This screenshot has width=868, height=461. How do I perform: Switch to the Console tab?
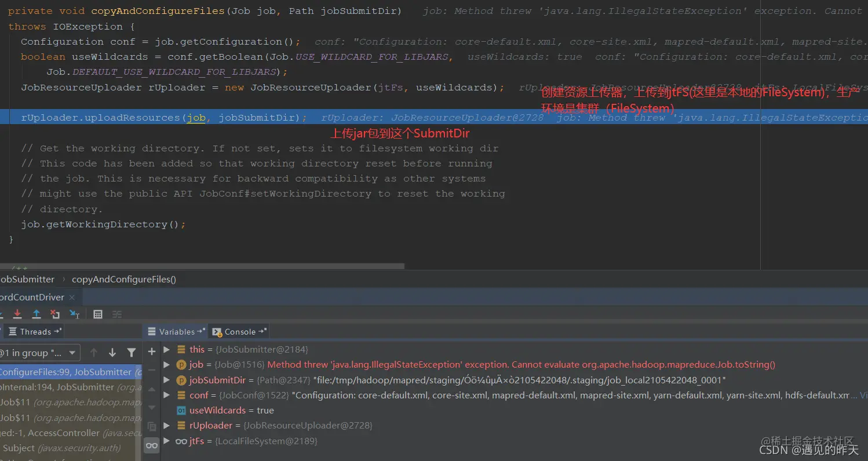click(x=239, y=332)
